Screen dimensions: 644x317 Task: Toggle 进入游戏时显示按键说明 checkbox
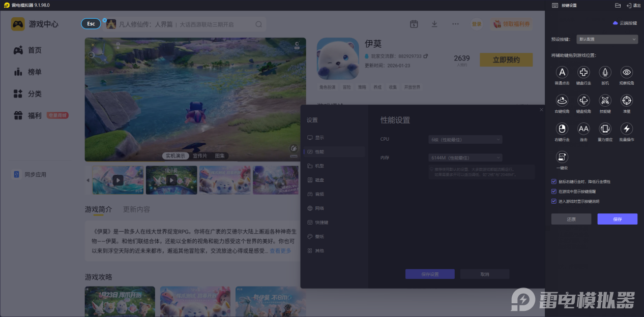[x=554, y=201]
